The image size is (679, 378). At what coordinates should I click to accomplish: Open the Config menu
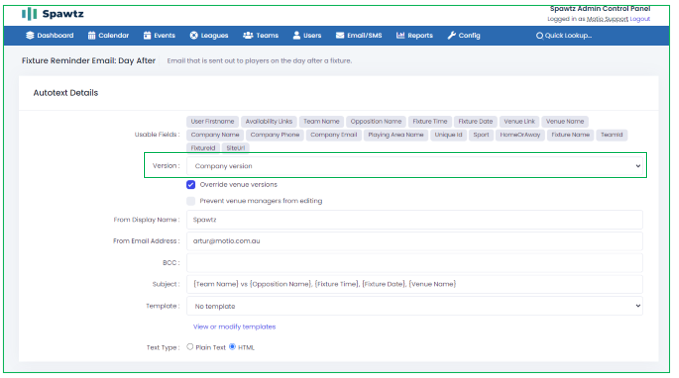(x=464, y=36)
